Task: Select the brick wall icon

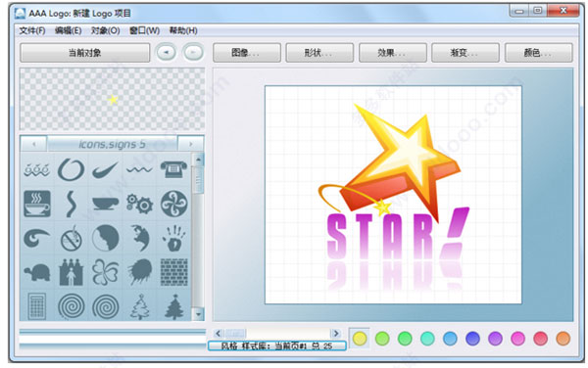Action: tap(174, 272)
